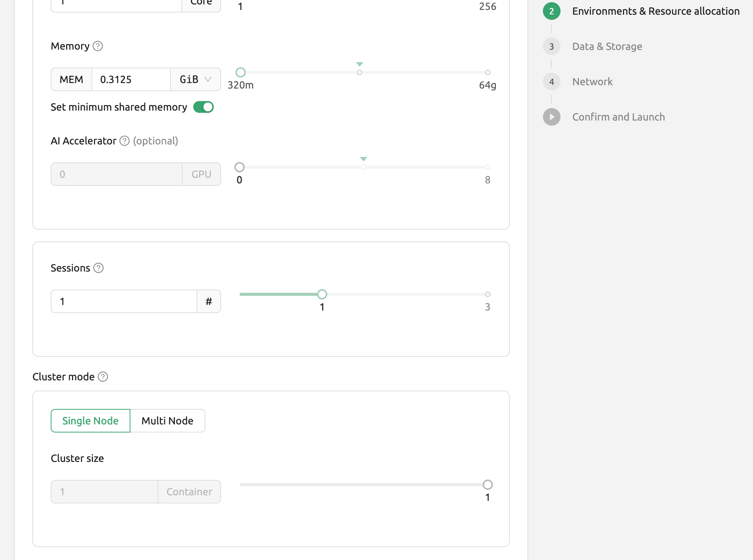Open the GiB memory unit dropdown
This screenshot has width=753, height=560.
(195, 79)
